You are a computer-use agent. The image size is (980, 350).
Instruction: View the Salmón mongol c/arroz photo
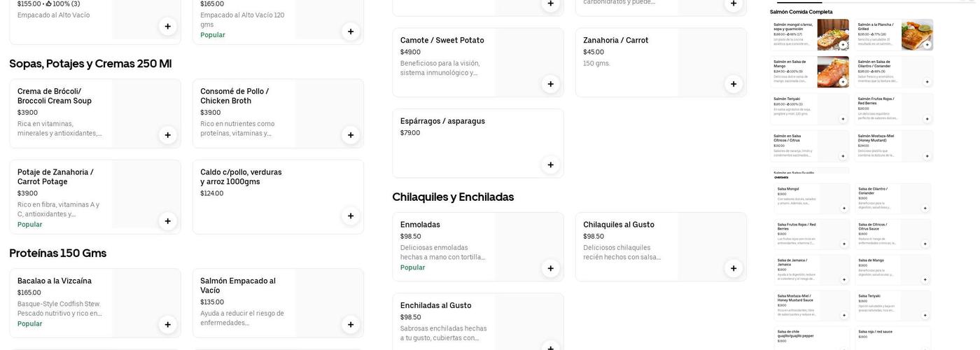pyautogui.click(x=833, y=34)
